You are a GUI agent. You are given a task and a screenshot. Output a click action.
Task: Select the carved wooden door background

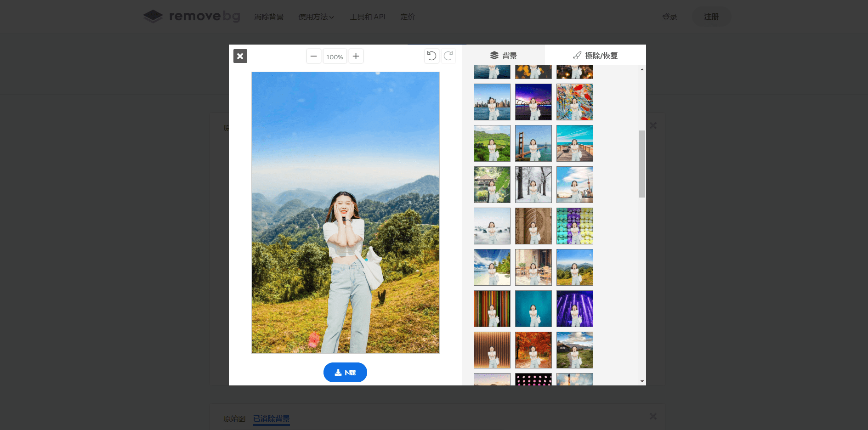[x=533, y=226]
